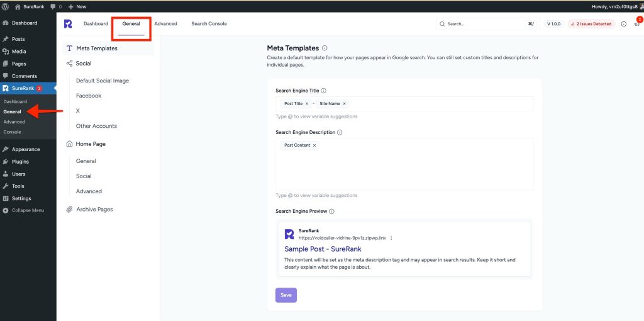Click info icon next to Search Engine Title

(324, 91)
